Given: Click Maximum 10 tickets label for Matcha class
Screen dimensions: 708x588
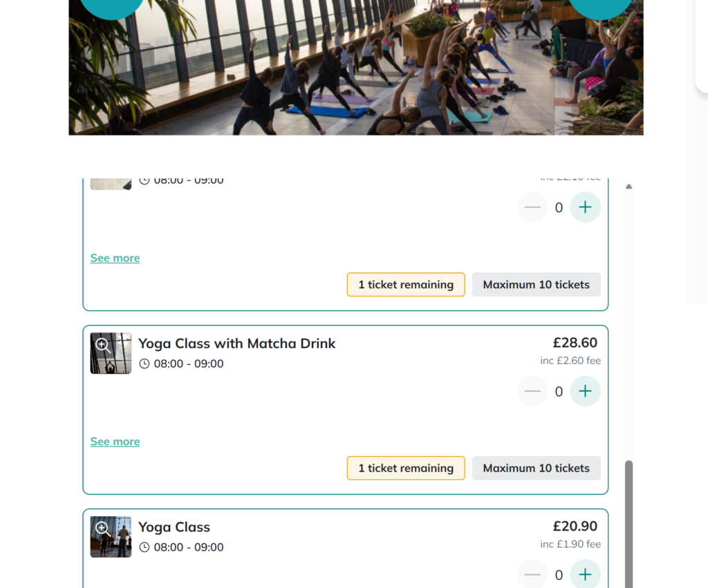Looking at the screenshot, I should 537,468.
